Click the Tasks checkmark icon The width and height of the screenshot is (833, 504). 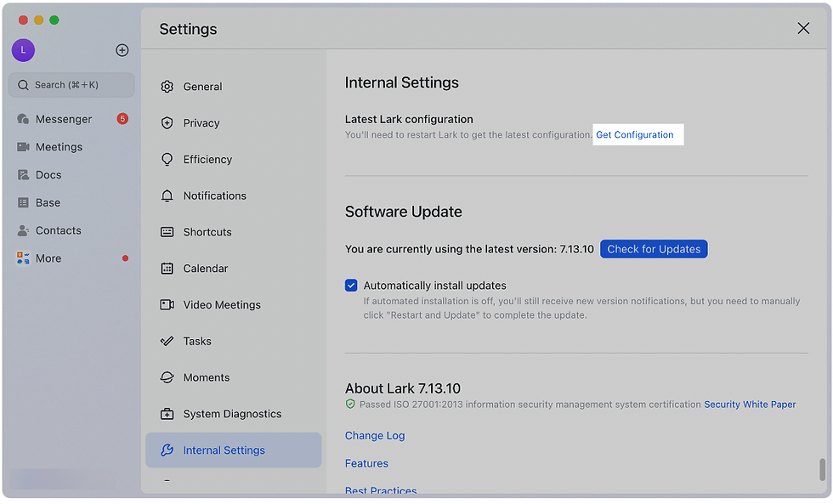(x=167, y=341)
